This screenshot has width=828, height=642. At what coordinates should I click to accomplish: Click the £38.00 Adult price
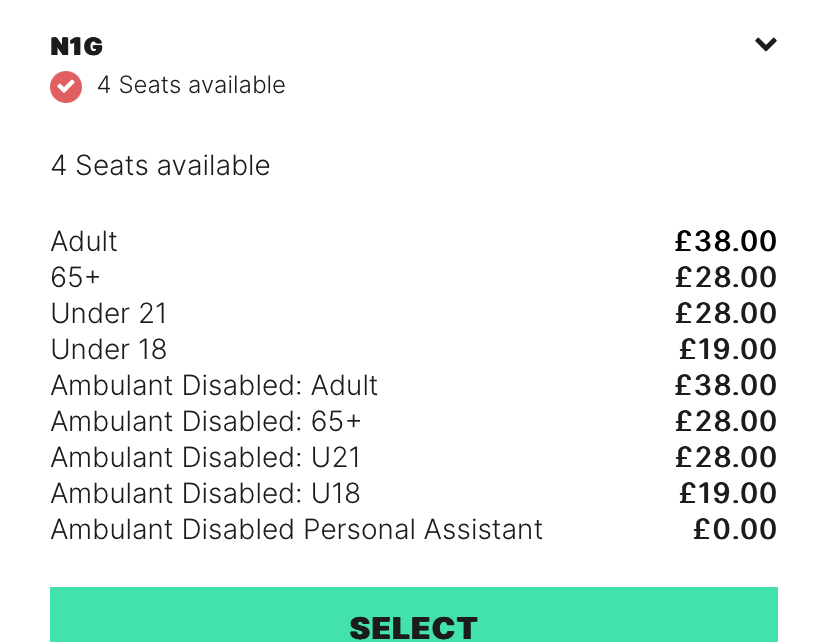pos(726,241)
